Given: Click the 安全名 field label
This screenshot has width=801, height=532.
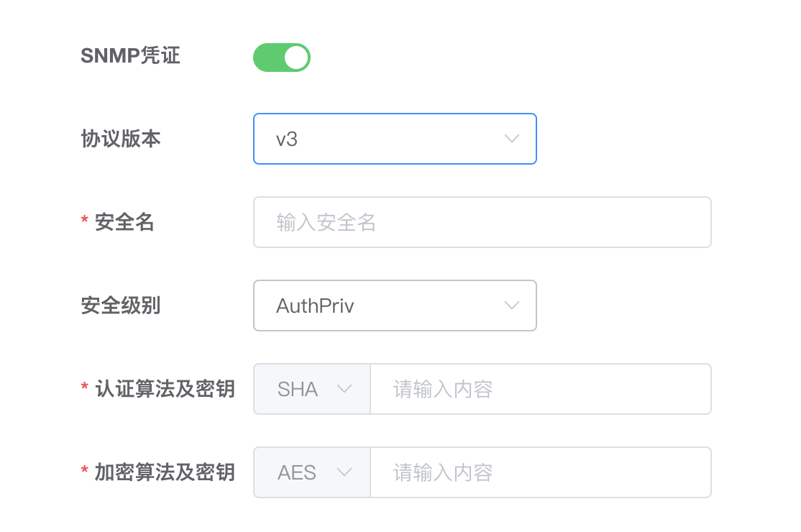Looking at the screenshot, I should coord(124,222).
